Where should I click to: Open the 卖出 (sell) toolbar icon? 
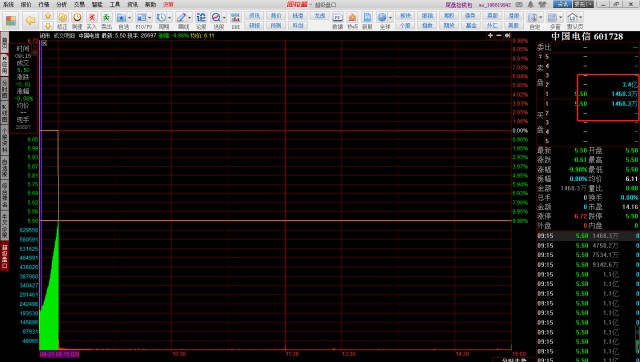click(106, 20)
